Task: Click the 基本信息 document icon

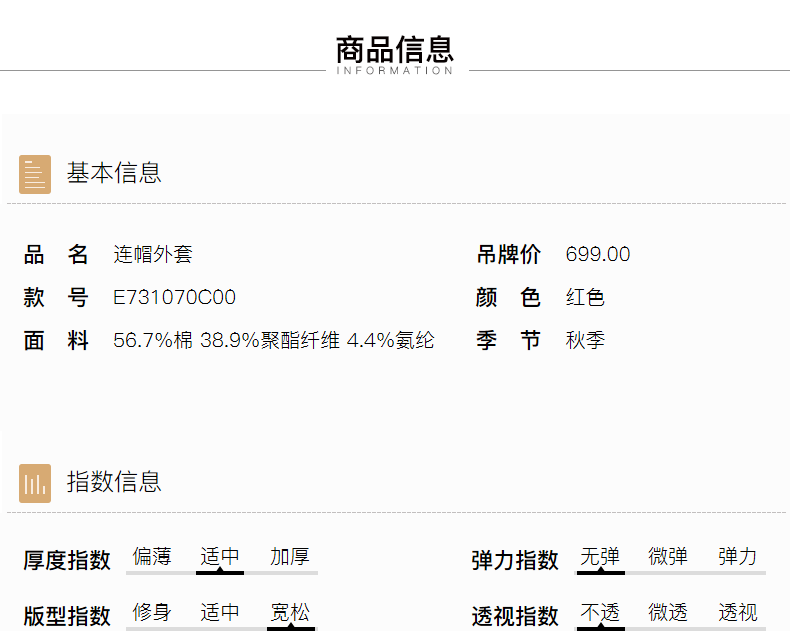Action: pyautogui.click(x=35, y=174)
